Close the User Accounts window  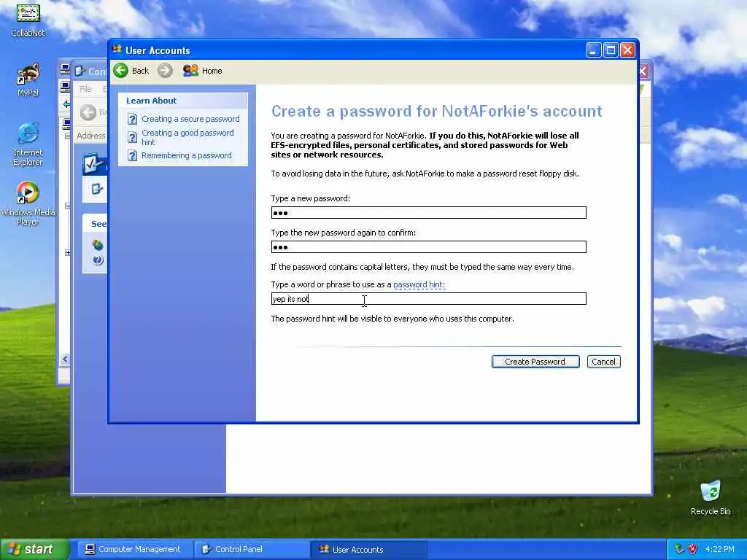point(627,50)
